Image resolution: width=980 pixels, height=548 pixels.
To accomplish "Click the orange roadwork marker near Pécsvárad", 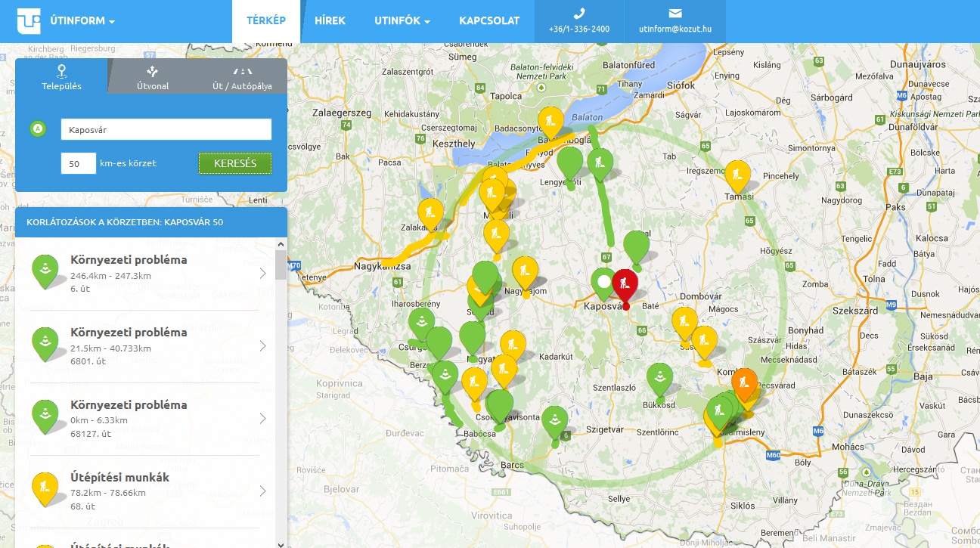I will [x=745, y=384].
